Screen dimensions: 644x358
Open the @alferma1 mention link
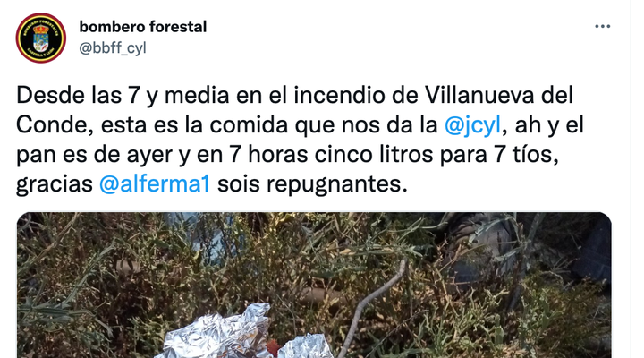(155, 183)
